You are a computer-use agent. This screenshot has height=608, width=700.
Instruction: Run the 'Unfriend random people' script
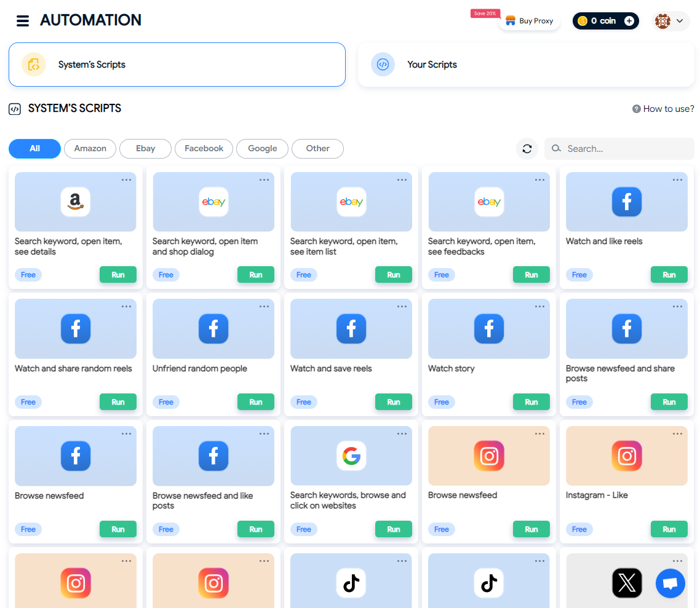click(256, 402)
